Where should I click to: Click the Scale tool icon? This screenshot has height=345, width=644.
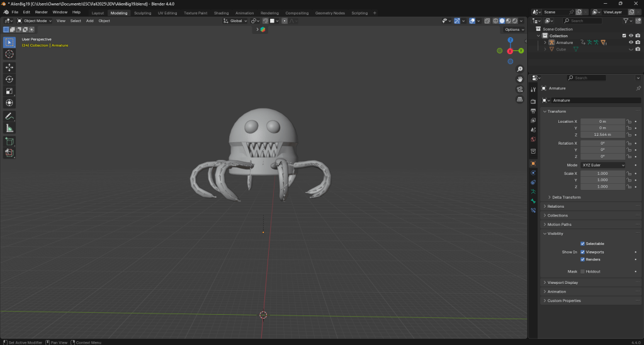coord(9,91)
